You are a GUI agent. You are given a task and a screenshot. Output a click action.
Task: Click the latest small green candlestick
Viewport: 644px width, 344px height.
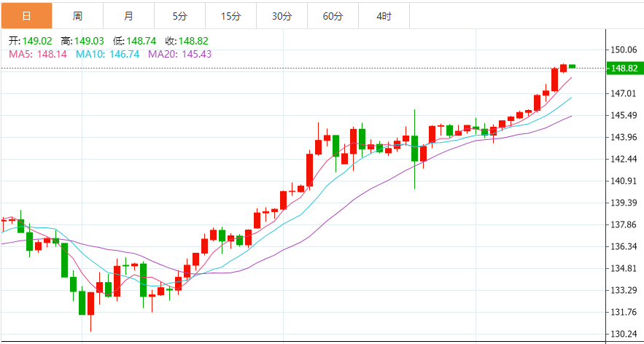[x=572, y=66]
